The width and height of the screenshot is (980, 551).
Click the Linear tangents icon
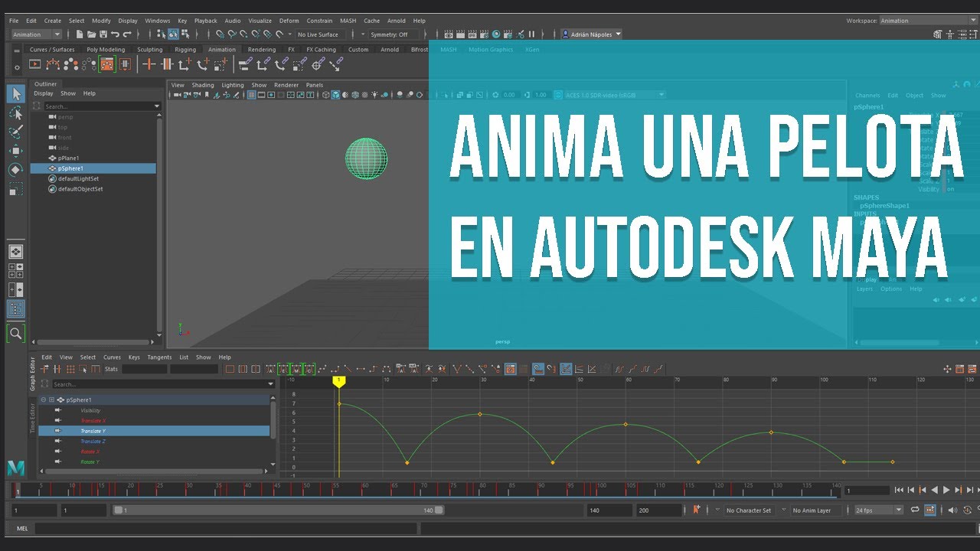pos(348,369)
